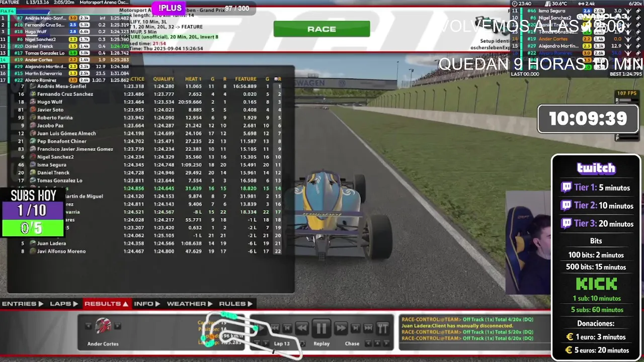Click the slow-motion play arrow button
The image size is (644, 362).
point(261,328)
